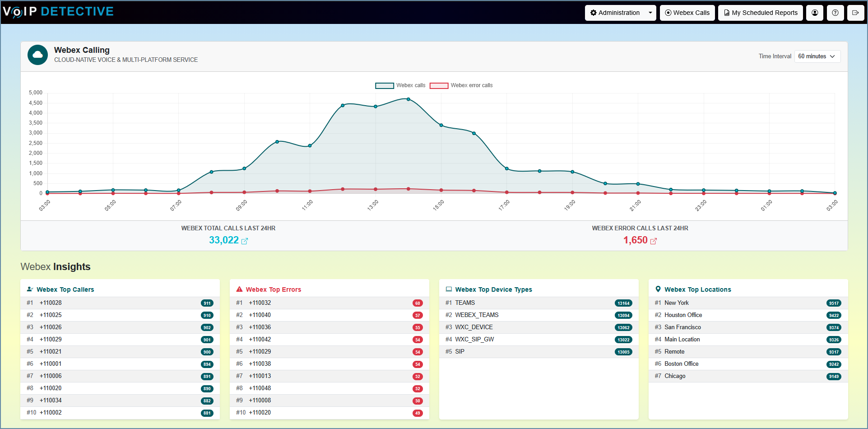The height and width of the screenshot is (429, 868).
Task: Click the 9517 badge for New York
Action: (834, 303)
